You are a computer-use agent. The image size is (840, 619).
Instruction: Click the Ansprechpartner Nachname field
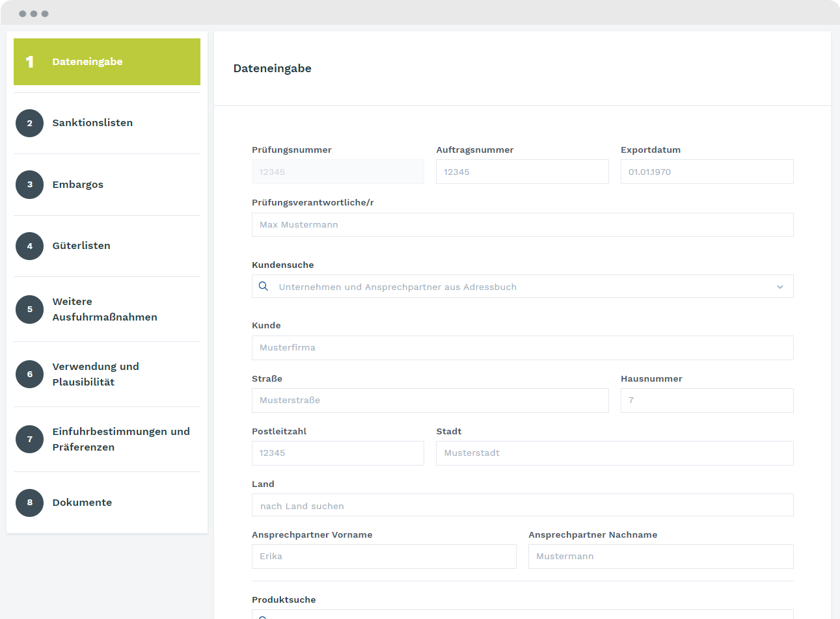click(660, 557)
